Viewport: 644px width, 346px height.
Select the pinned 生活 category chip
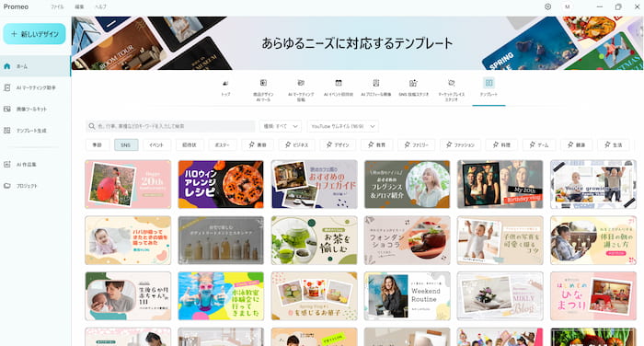(613, 145)
